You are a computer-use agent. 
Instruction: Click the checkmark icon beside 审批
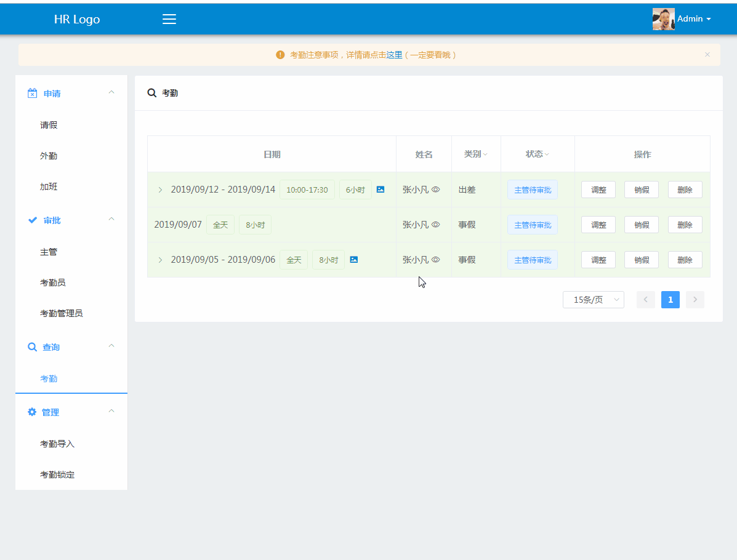tap(33, 220)
